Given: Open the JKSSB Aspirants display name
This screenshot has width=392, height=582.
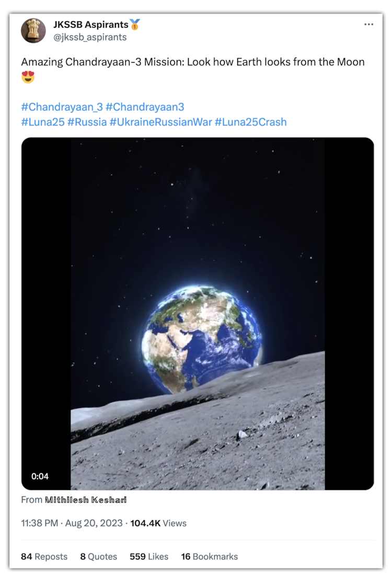Looking at the screenshot, I should coord(91,25).
